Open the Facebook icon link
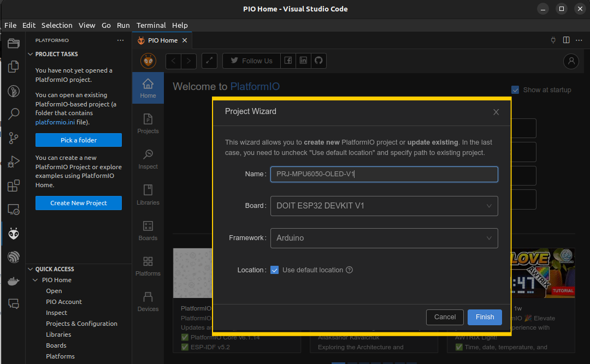590x364 pixels. pyautogui.click(x=288, y=61)
